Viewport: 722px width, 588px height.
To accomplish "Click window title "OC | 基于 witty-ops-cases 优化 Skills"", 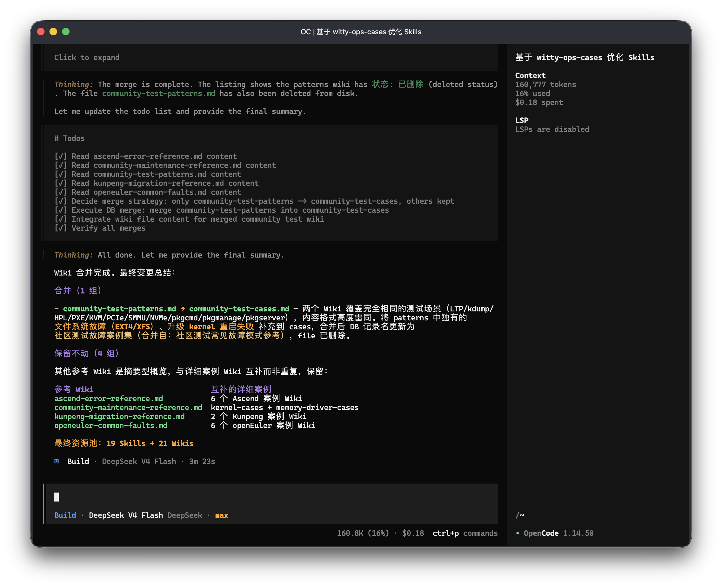I will 361,32.
